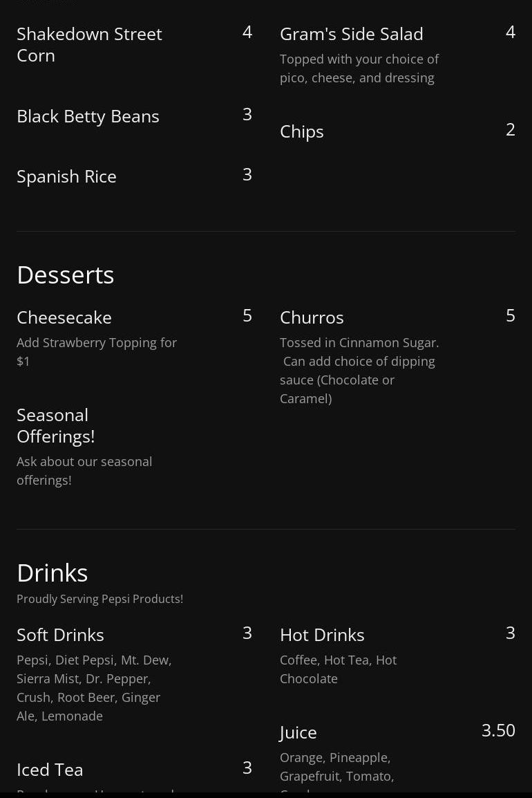Click Add Strawberry Topping description
Screen dimensions: 532x798
[x=97, y=351]
